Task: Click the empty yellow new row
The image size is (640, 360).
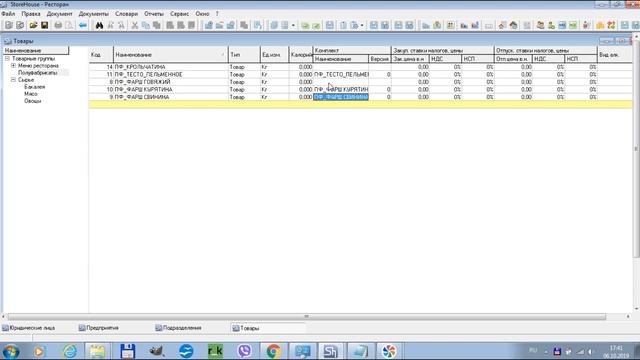Action: tap(360, 104)
